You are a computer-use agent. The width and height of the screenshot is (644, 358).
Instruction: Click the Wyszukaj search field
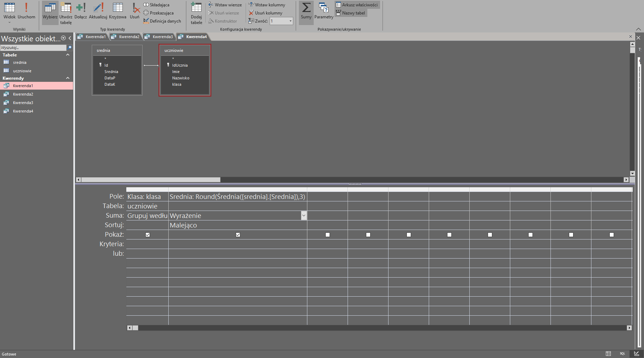point(33,48)
